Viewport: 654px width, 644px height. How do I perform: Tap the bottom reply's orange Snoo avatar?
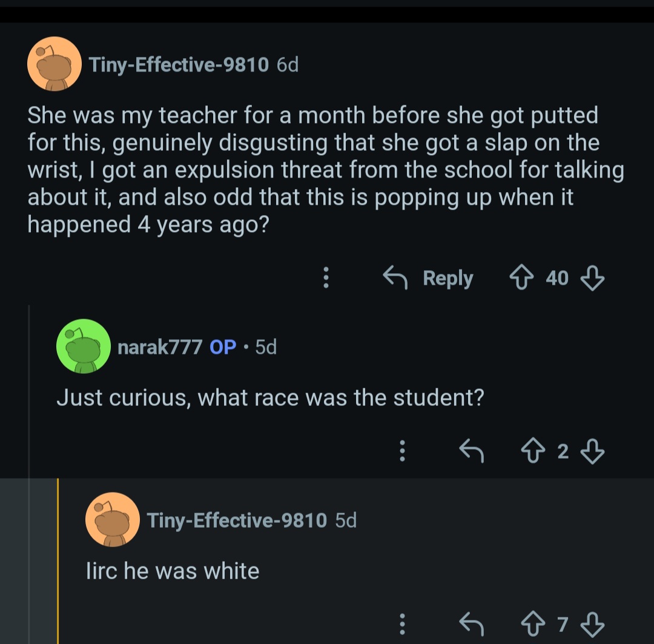113,520
